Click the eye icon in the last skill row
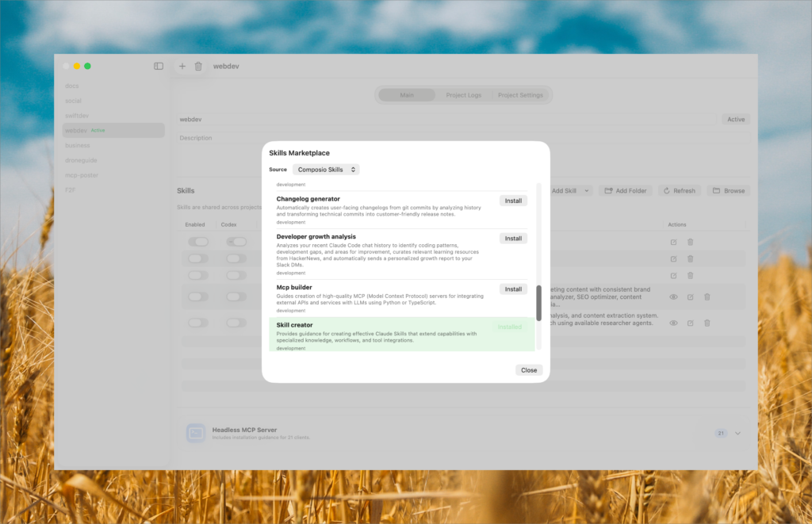This screenshot has width=812, height=524. tap(673, 323)
